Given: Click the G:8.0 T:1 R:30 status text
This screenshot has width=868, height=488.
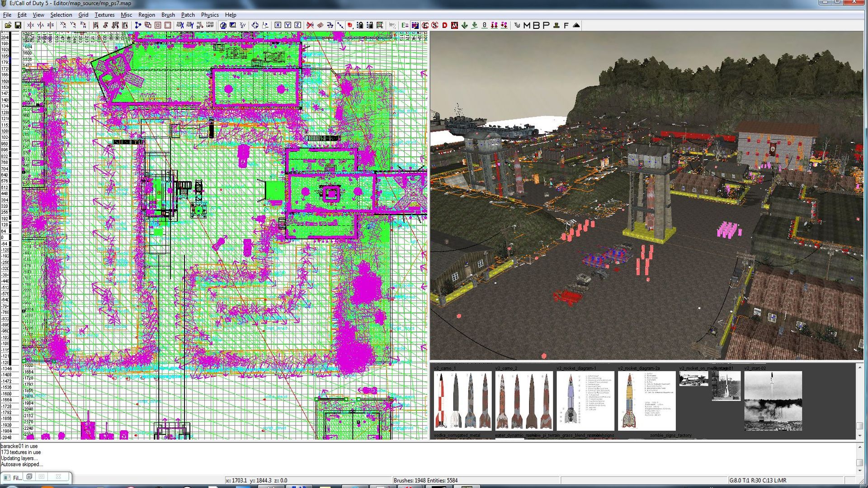Looking at the screenshot, I should 757,480.
